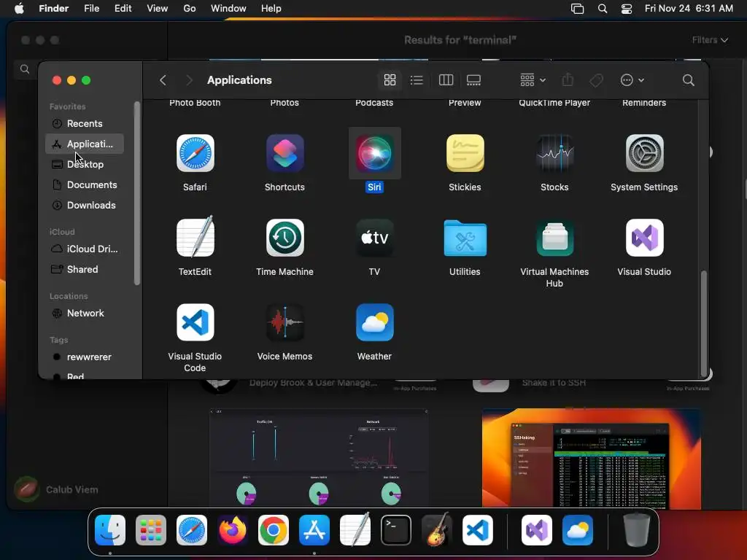Open Launchpad from the Dock
The width and height of the screenshot is (747, 560).
click(151, 530)
